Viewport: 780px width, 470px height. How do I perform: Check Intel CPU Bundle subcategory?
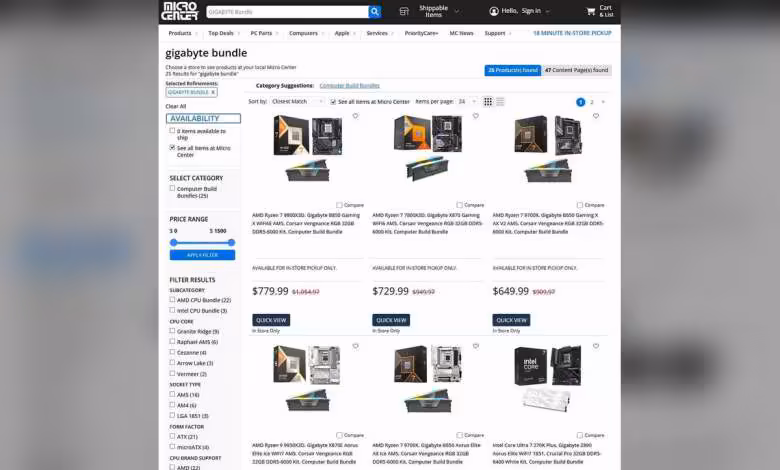172,310
